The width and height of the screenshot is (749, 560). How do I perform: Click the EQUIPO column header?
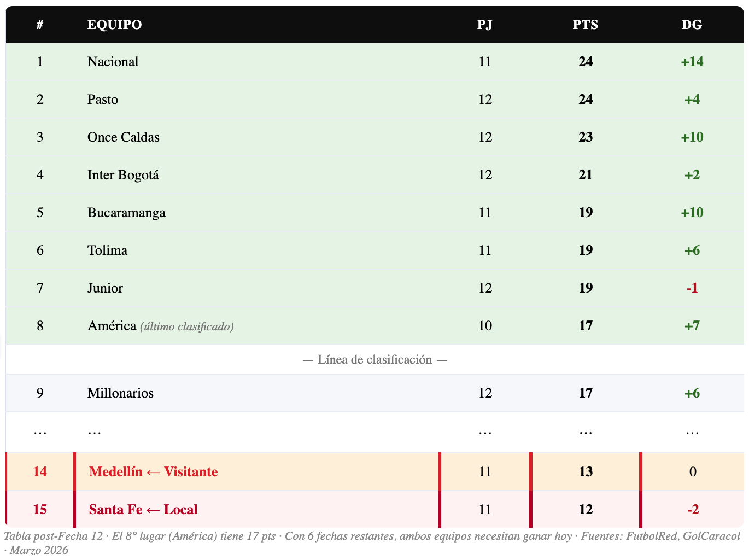114,25
